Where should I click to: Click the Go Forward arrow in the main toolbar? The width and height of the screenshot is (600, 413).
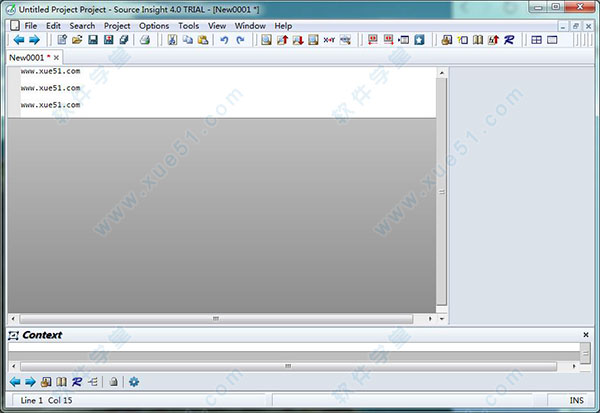pos(34,40)
